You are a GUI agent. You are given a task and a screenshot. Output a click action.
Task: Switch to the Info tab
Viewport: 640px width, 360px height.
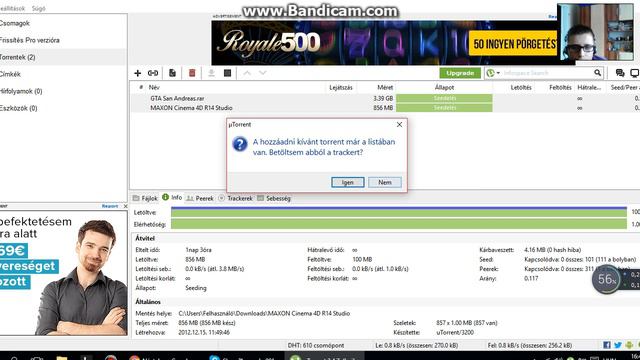tap(172, 198)
